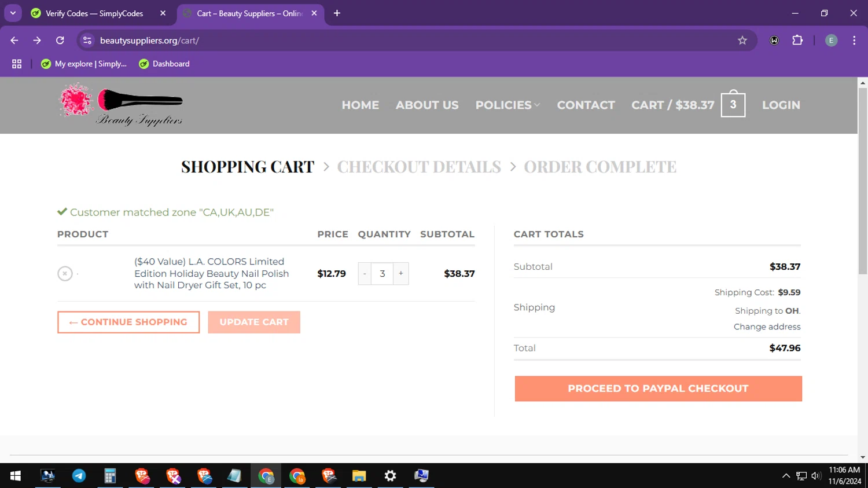Click CONTINUE SHOPPING
Viewport: 868px width, 488px height.
[128, 322]
